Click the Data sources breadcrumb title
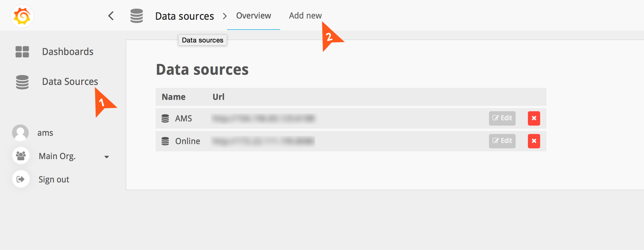The width and height of the screenshot is (644, 250). (x=184, y=16)
